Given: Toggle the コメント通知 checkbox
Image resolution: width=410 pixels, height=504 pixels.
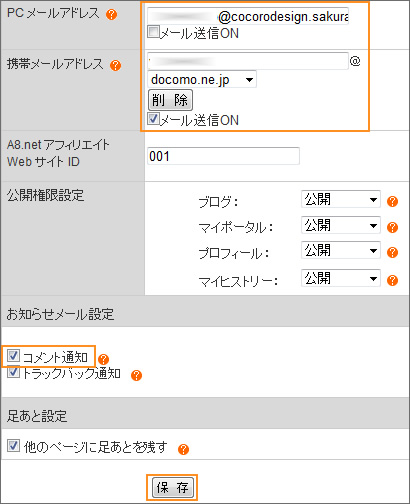Looking at the screenshot, I should click(x=13, y=356).
